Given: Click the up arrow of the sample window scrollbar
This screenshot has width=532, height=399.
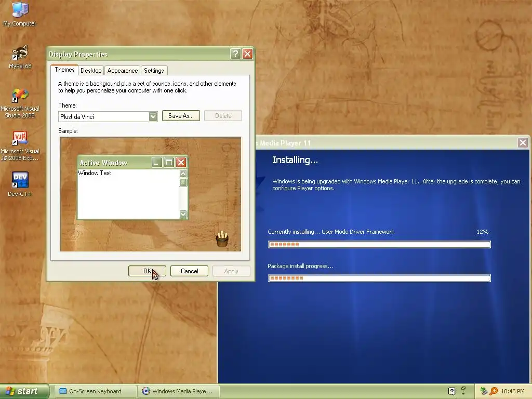Looking at the screenshot, I should pos(183,174).
